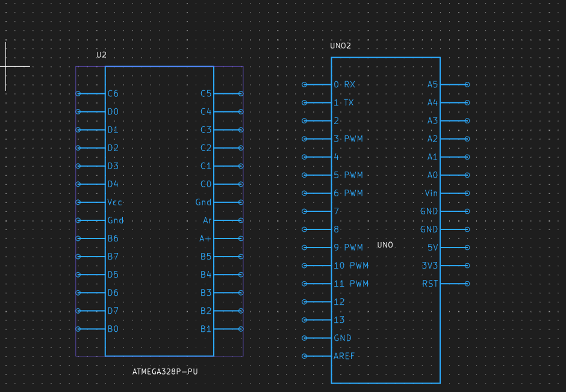Click the Ar pin label on U2
Viewport: 566px width, 392px height.
pos(207,220)
